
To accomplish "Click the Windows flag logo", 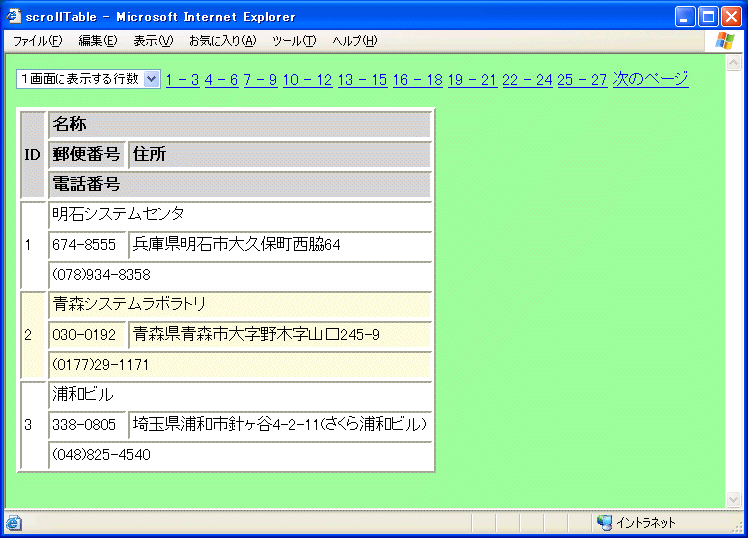I will pos(725,41).
